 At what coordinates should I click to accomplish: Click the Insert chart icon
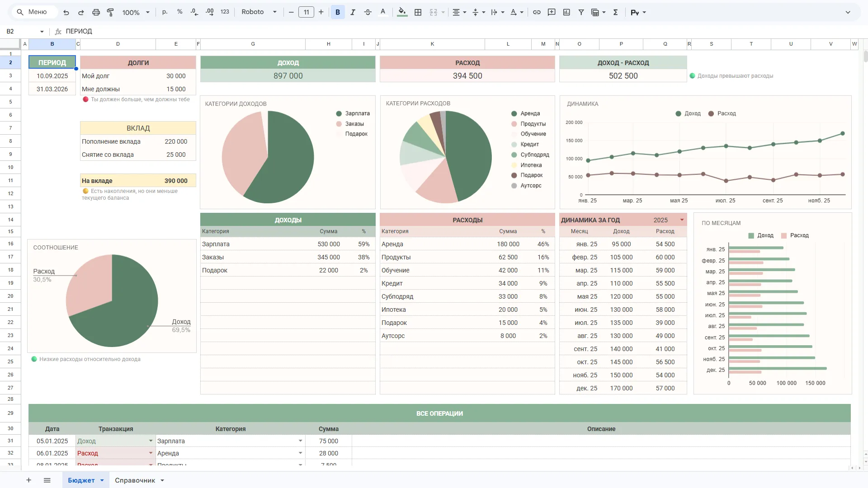click(566, 12)
